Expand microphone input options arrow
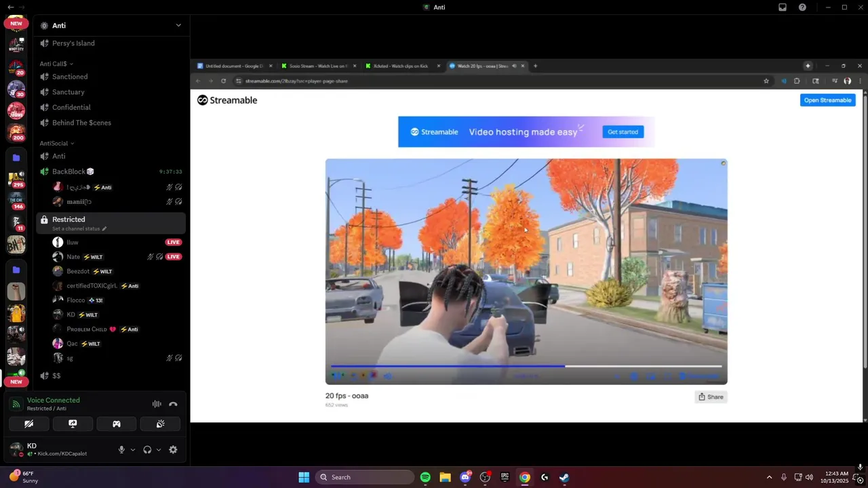The image size is (868, 488). coord(132,449)
